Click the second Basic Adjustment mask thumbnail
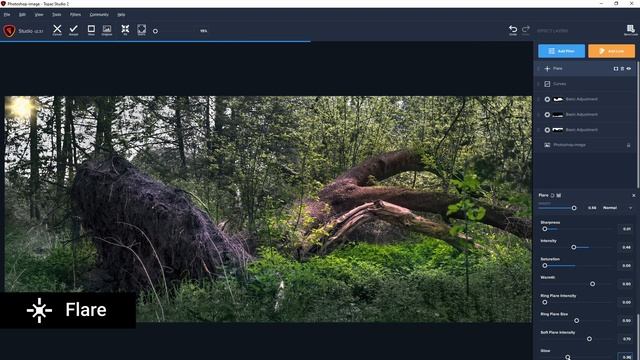The height and width of the screenshot is (360, 640). [558, 115]
